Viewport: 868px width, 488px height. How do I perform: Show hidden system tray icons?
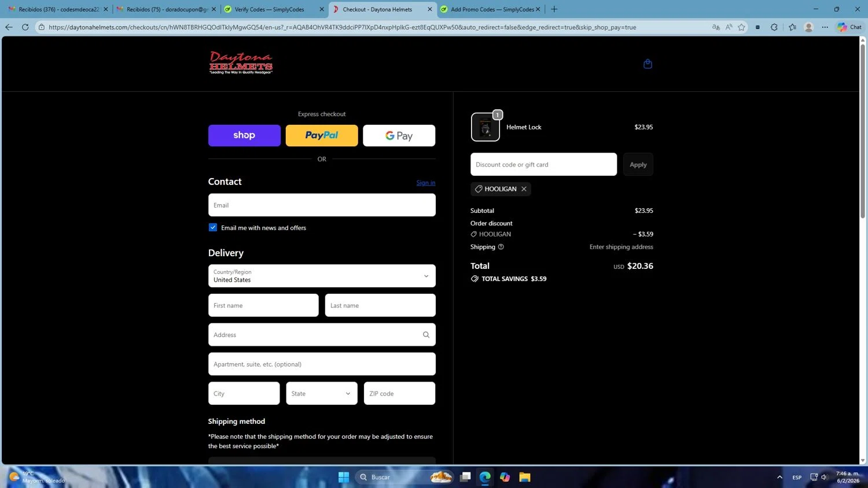click(779, 477)
